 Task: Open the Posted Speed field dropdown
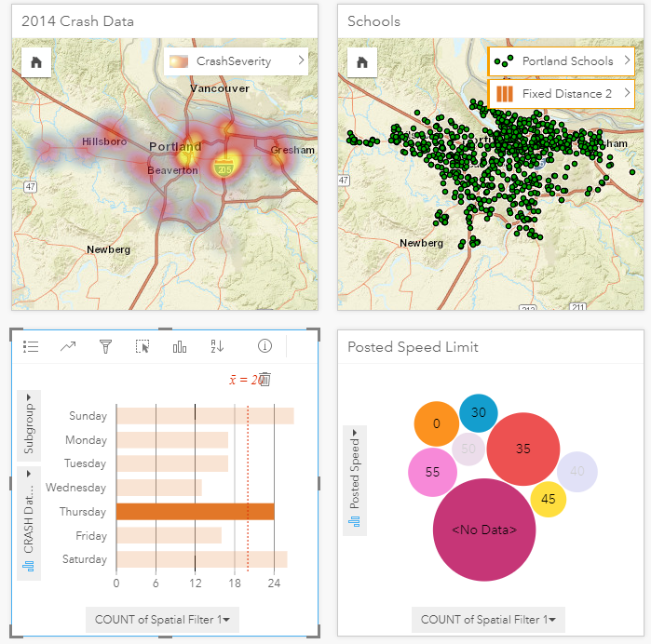pyautogui.click(x=355, y=480)
